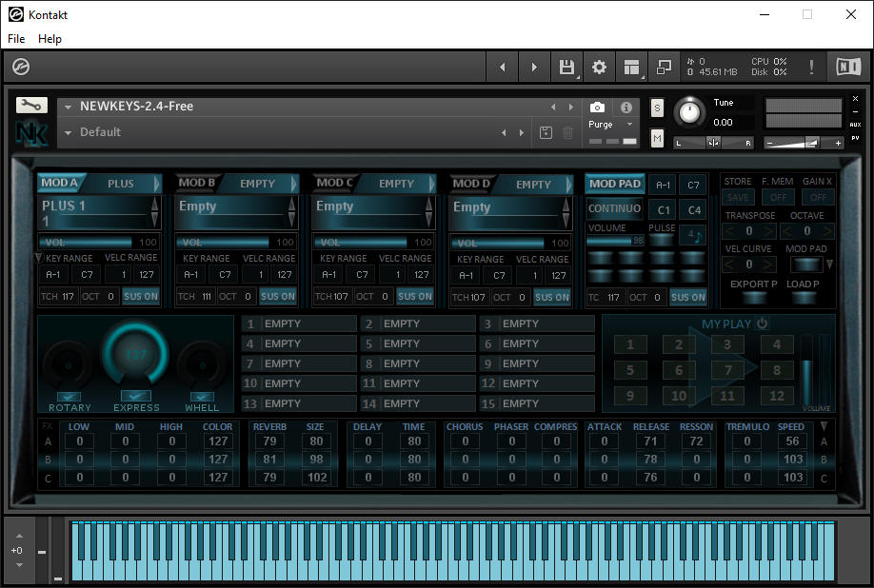Click the CONTINUO button

pyautogui.click(x=614, y=208)
